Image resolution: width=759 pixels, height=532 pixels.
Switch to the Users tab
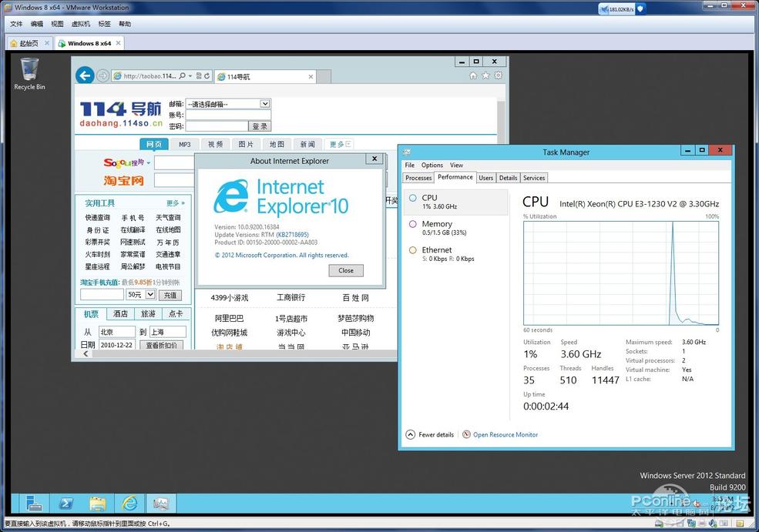(485, 178)
